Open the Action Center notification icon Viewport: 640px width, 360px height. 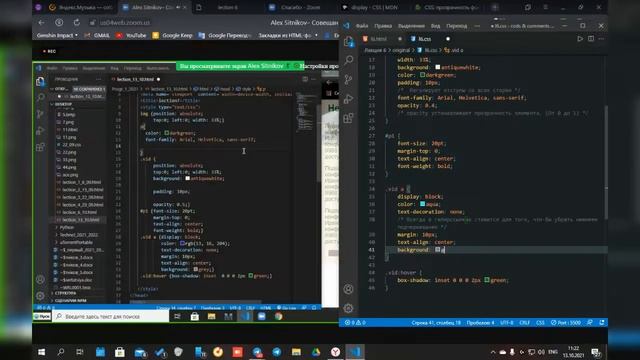point(596,352)
